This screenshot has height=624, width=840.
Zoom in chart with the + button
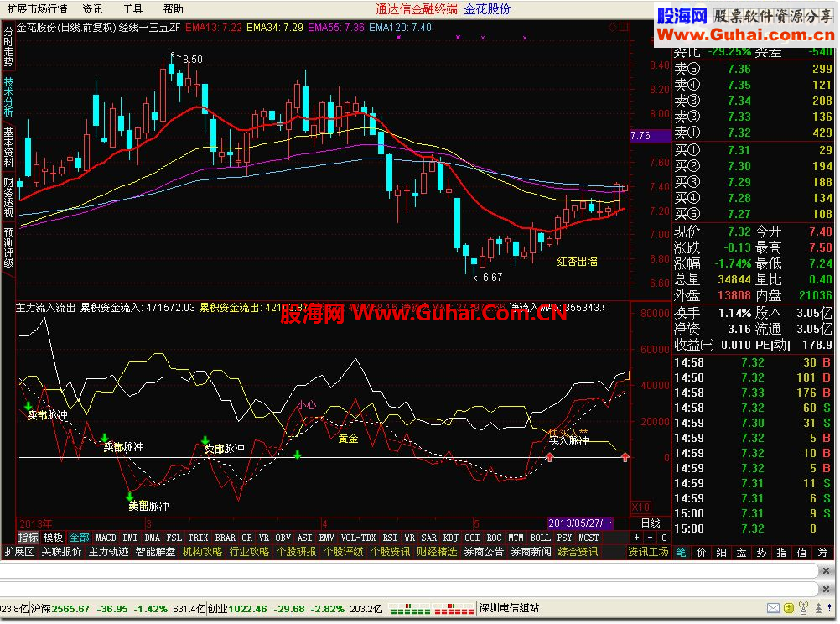(x=636, y=537)
